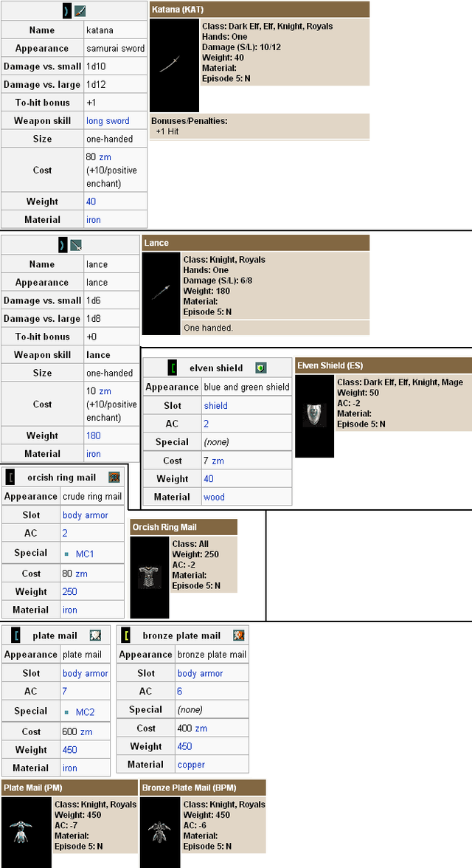Open the "copper" material link
This screenshot has width=472, height=868.
191,765
